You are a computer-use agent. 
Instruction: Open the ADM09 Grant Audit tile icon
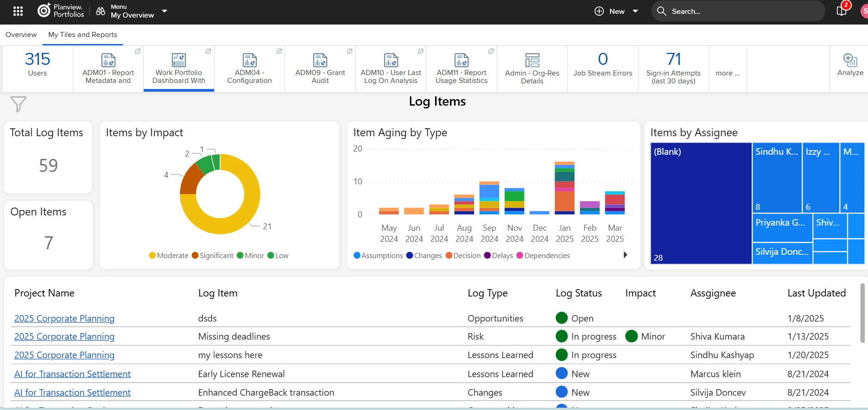click(320, 60)
